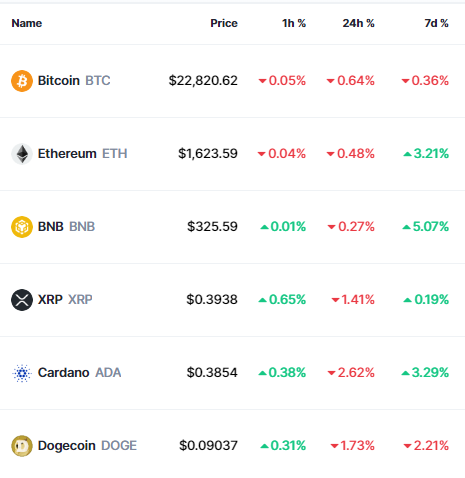Screen dimensions: 465x478
Task: Click the Dogecoin shiba logo icon
Action: pyautogui.click(x=22, y=446)
